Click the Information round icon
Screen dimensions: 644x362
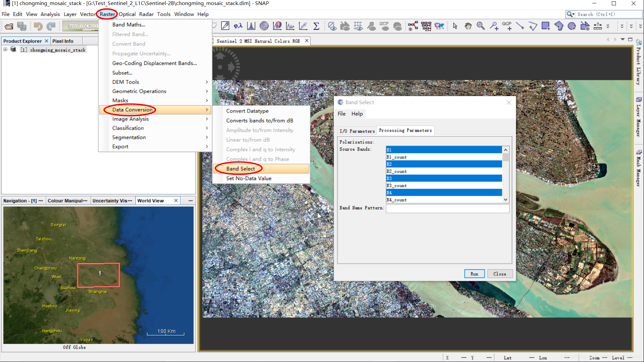pyautogui.click(x=264, y=26)
